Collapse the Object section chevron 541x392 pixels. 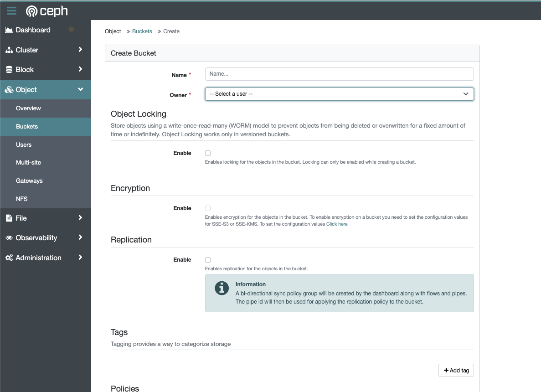tap(80, 90)
